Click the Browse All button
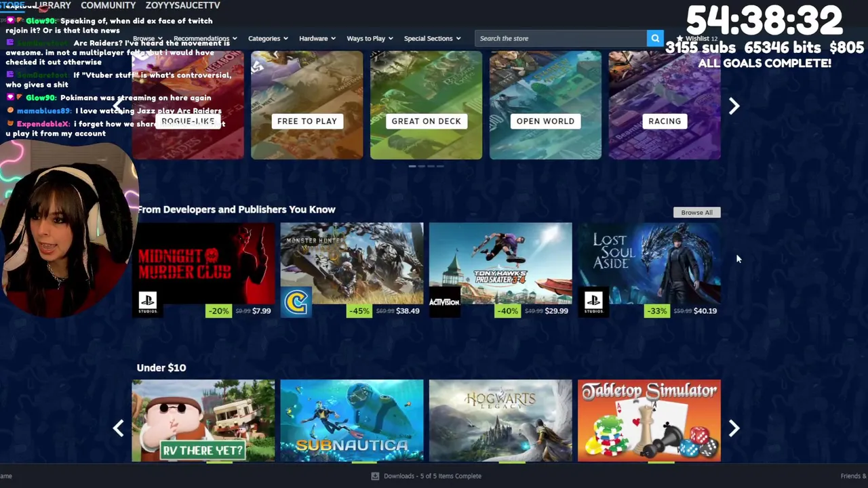This screenshot has width=868, height=488. [x=696, y=213]
